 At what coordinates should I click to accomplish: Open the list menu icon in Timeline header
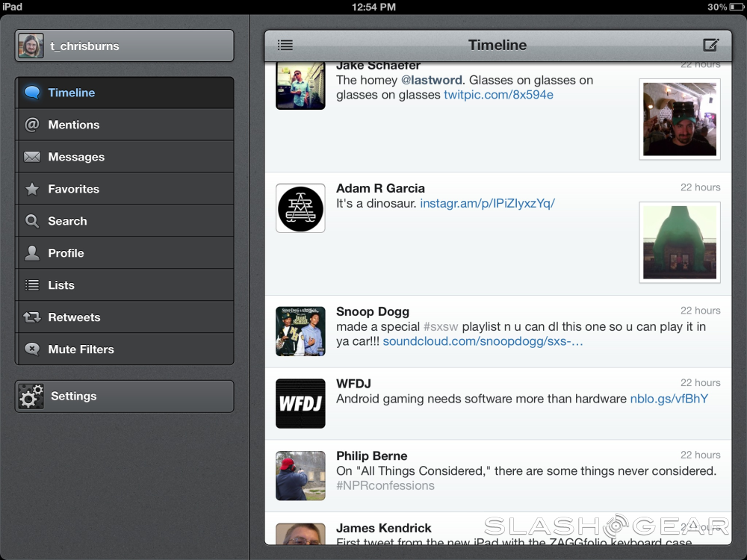pyautogui.click(x=285, y=46)
